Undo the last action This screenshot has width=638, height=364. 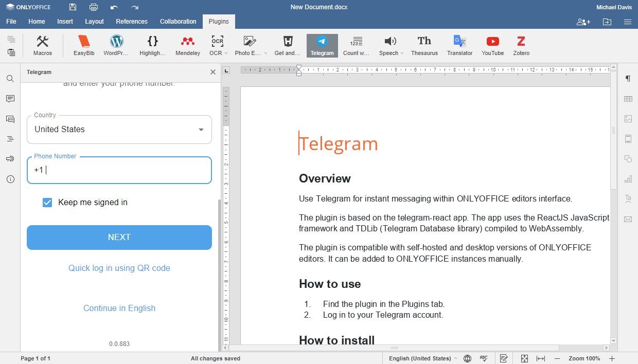tap(114, 7)
